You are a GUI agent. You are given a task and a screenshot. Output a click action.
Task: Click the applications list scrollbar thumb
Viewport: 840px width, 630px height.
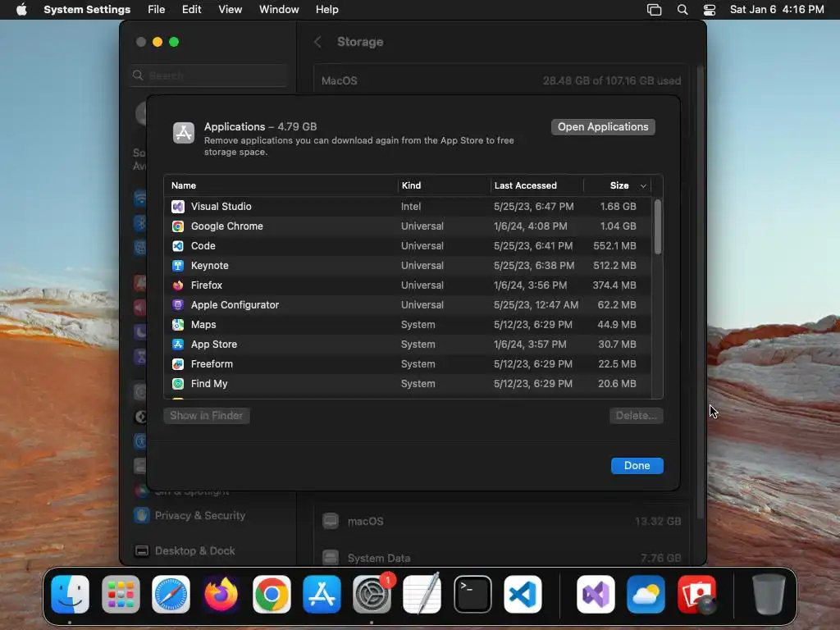tap(658, 226)
